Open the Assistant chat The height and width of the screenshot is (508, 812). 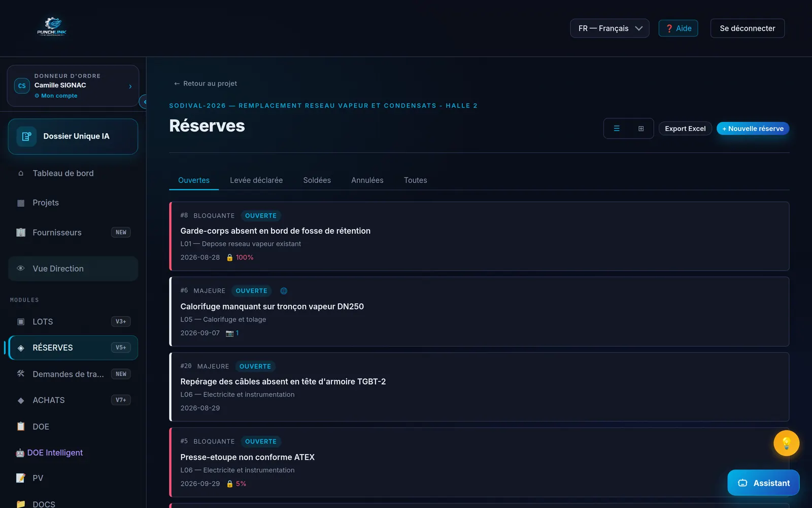pyautogui.click(x=763, y=483)
